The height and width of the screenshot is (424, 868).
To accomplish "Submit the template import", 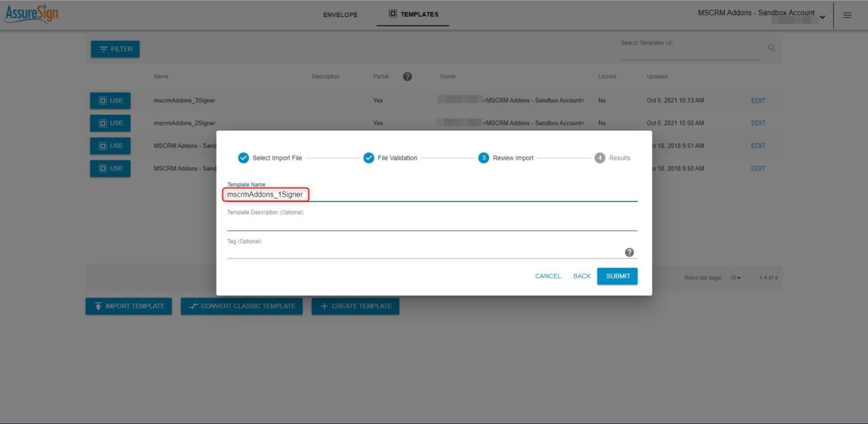I will [617, 276].
